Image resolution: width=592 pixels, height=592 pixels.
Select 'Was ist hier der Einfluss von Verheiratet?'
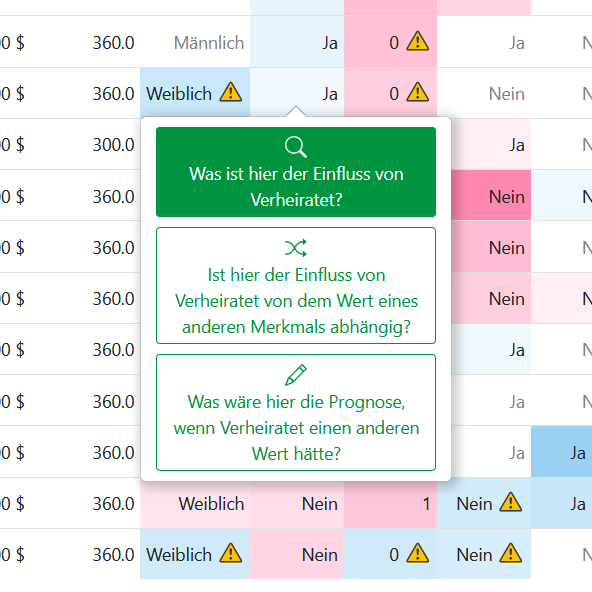click(x=296, y=172)
